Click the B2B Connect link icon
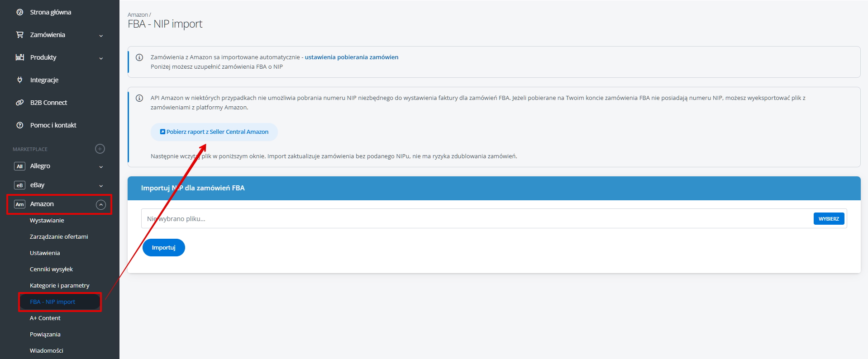The height and width of the screenshot is (359, 868). click(20, 103)
